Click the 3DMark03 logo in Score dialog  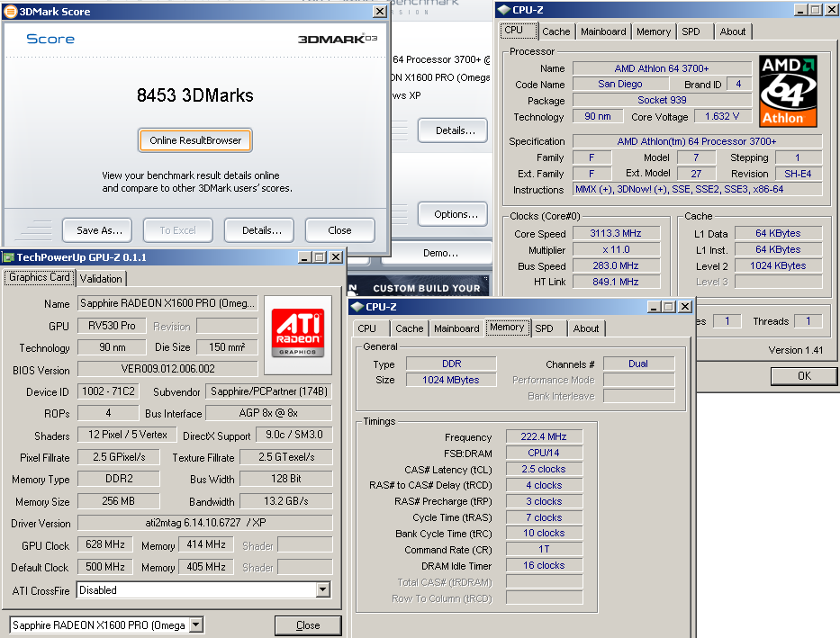click(338, 39)
